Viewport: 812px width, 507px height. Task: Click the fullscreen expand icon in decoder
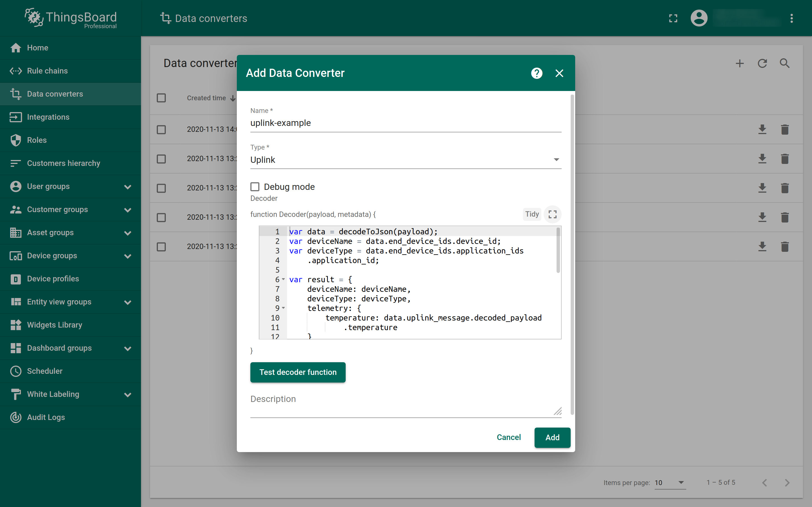[x=552, y=214]
